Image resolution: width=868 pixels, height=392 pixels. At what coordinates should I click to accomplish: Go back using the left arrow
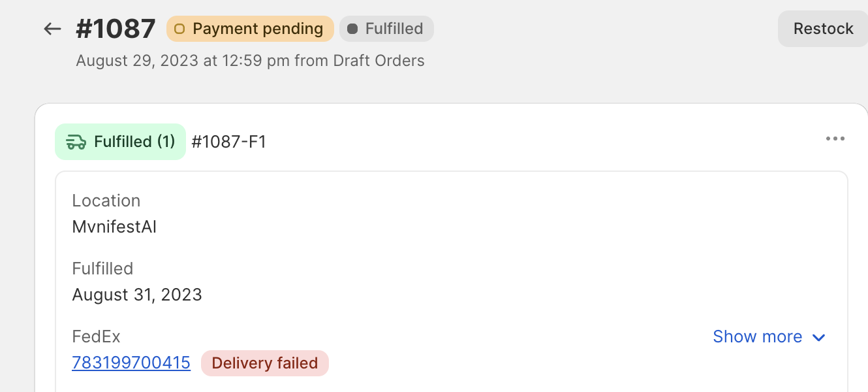52,29
